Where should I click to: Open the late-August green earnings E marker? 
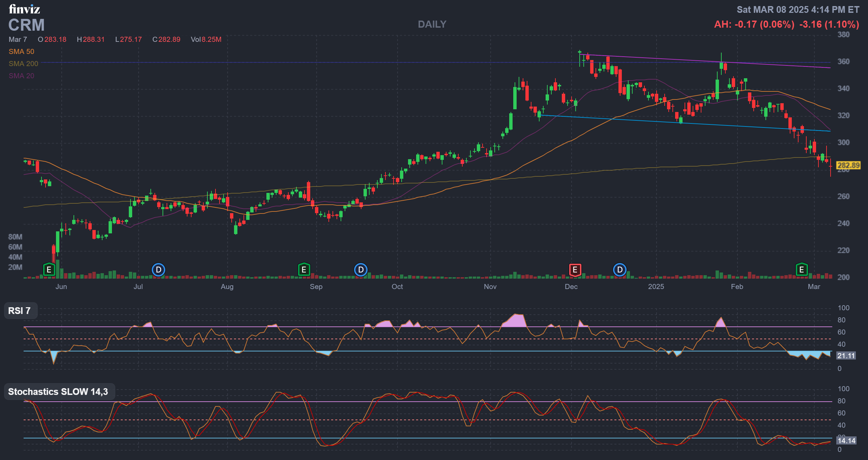tap(304, 270)
